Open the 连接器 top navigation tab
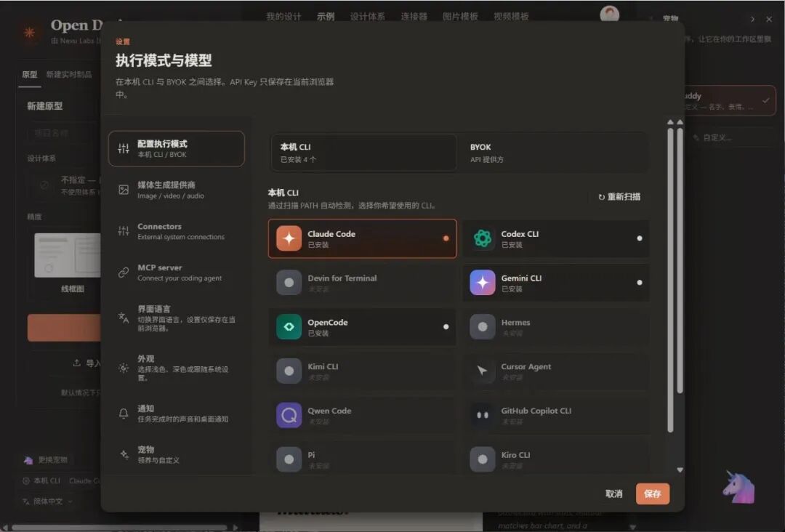The height and width of the screenshot is (532, 785). tap(414, 17)
